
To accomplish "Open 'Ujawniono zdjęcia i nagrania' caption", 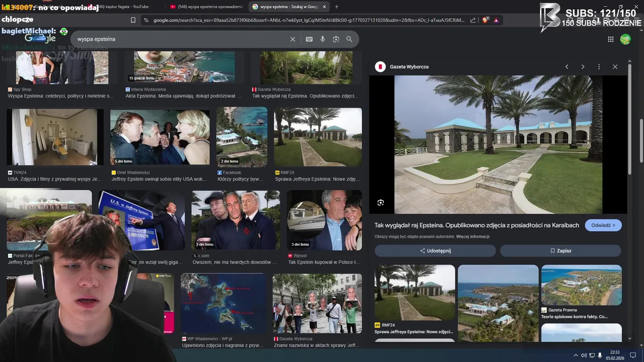I will [x=223, y=345].
